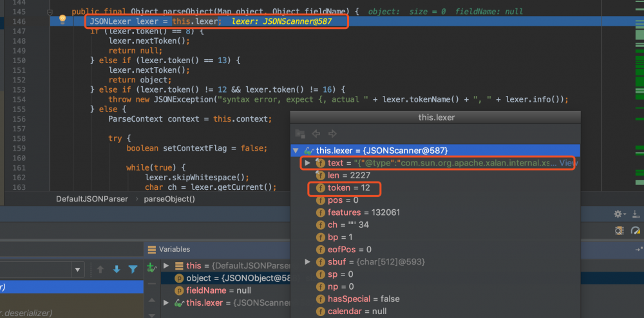Select the bp = 1 field row

click(x=435, y=237)
